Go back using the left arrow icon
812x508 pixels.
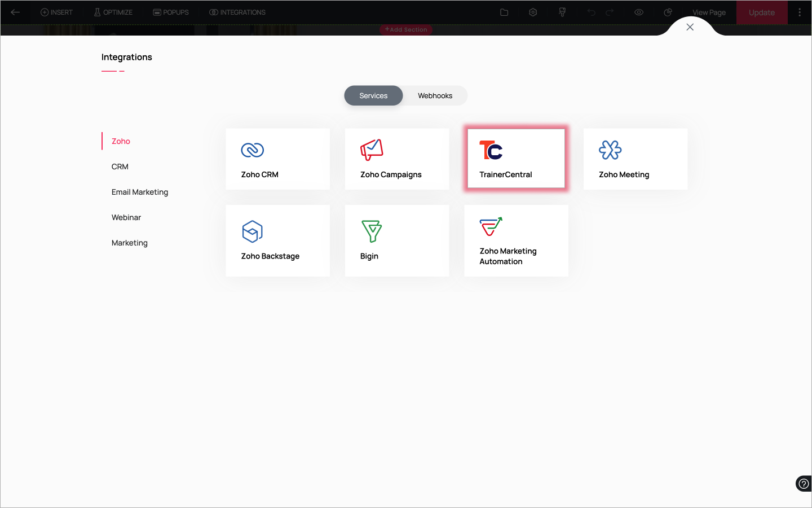coord(15,12)
